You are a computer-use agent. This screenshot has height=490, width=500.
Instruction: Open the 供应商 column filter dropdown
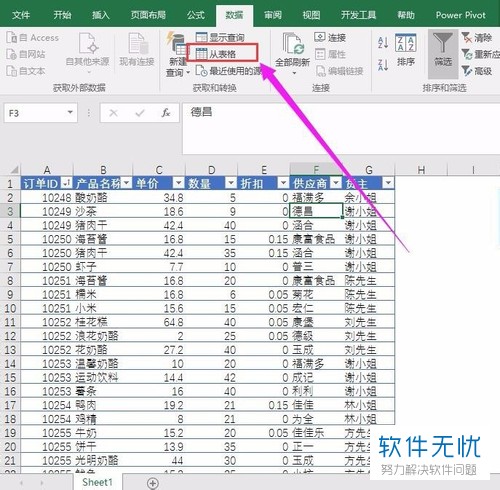click(x=336, y=183)
